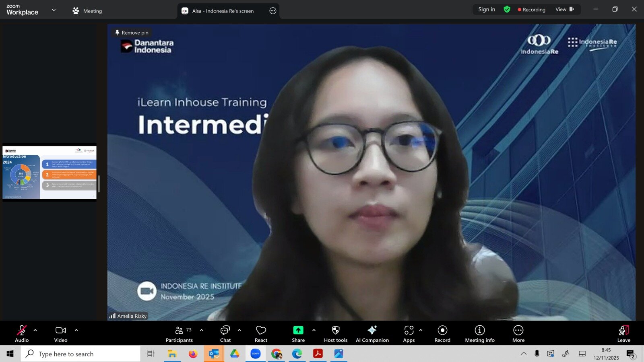Switch to the Meeting tab
644x362 pixels.
pos(87,11)
